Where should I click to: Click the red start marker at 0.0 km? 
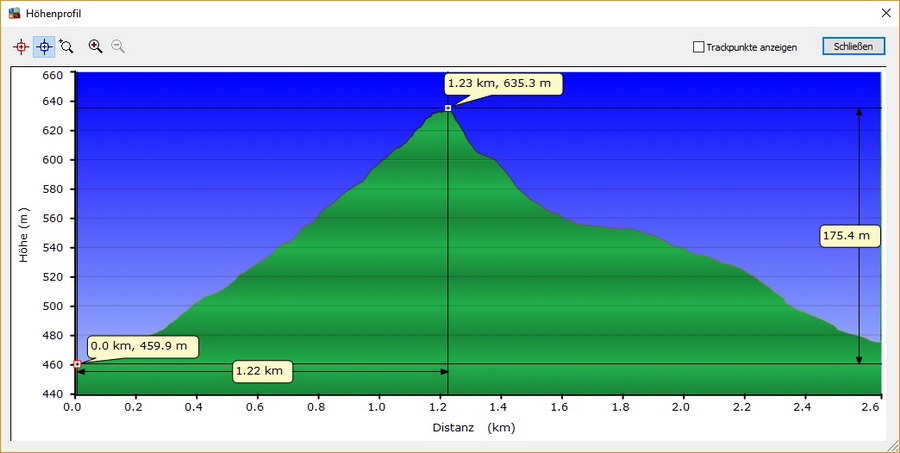[77, 364]
